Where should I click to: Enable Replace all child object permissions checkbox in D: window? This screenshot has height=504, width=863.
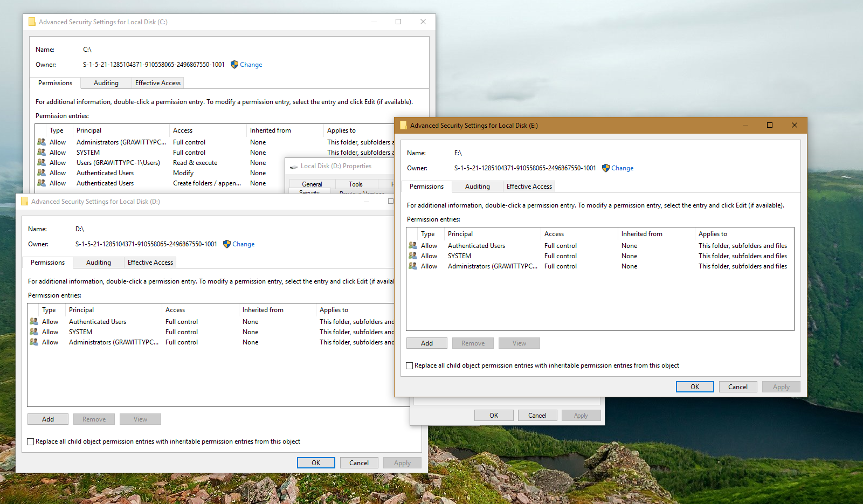tap(31, 442)
